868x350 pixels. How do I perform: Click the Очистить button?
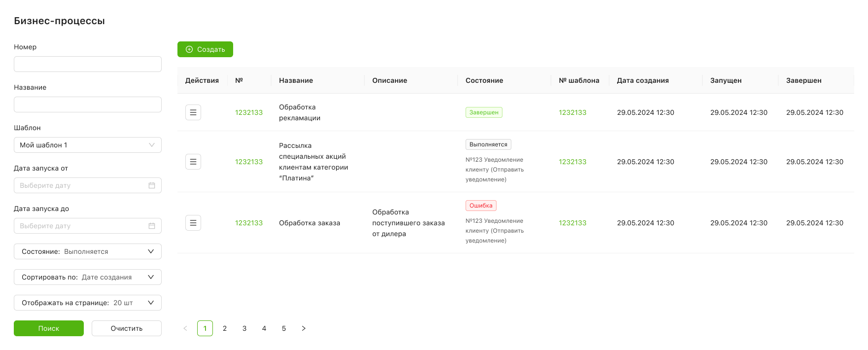[x=127, y=328]
